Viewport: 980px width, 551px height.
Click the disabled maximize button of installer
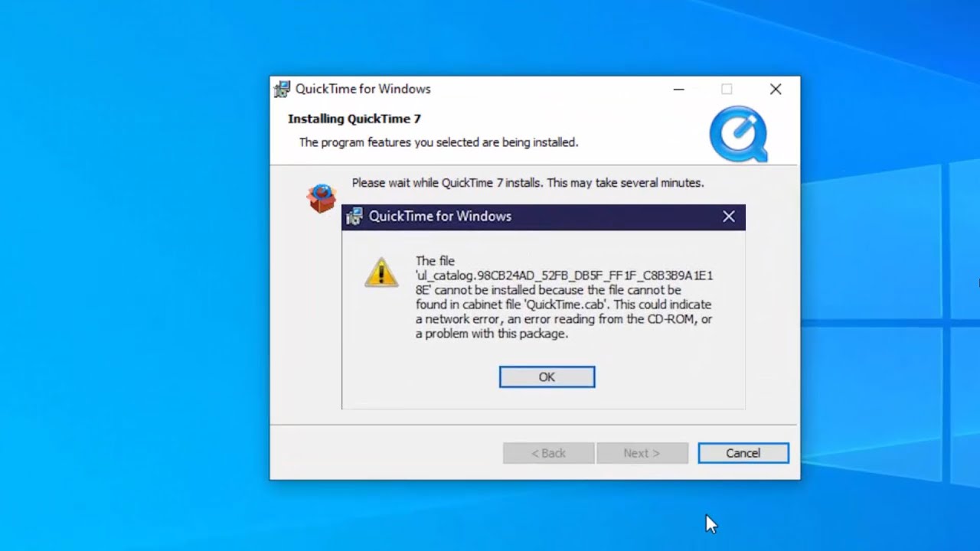(x=727, y=89)
